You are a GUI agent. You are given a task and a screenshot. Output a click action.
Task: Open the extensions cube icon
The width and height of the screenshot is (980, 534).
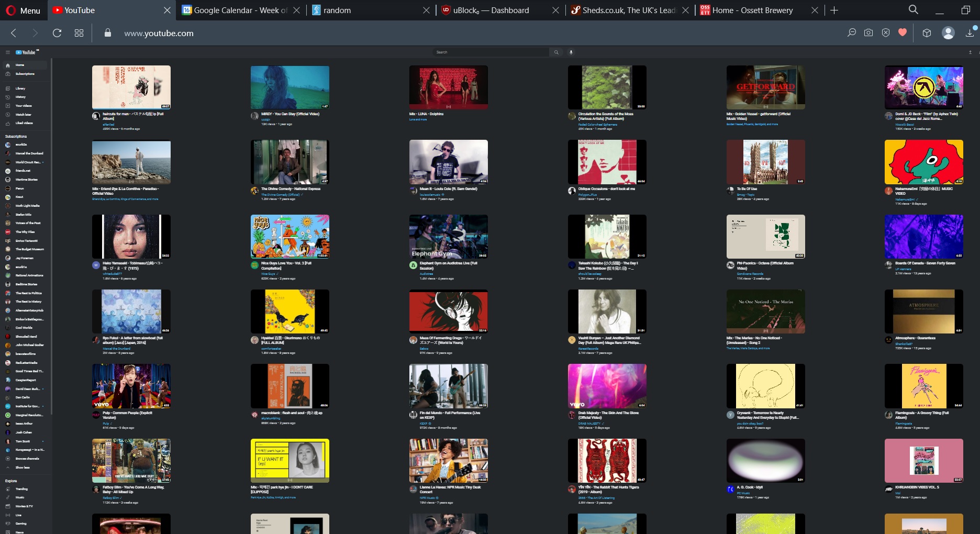(927, 32)
